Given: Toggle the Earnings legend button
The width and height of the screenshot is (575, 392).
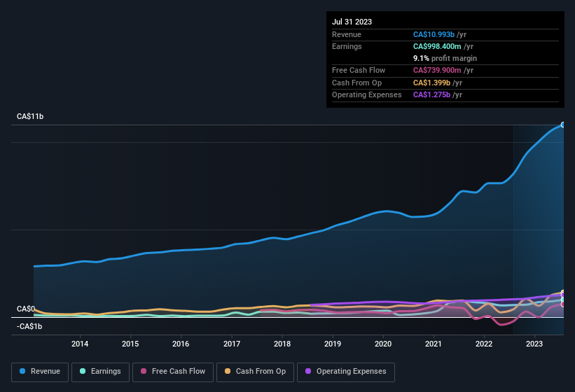Looking at the screenshot, I should pyautogui.click(x=100, y=372).
